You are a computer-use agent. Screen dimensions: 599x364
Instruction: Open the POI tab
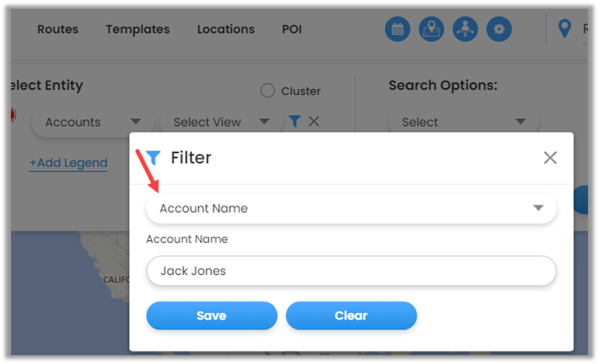[292, 29]
